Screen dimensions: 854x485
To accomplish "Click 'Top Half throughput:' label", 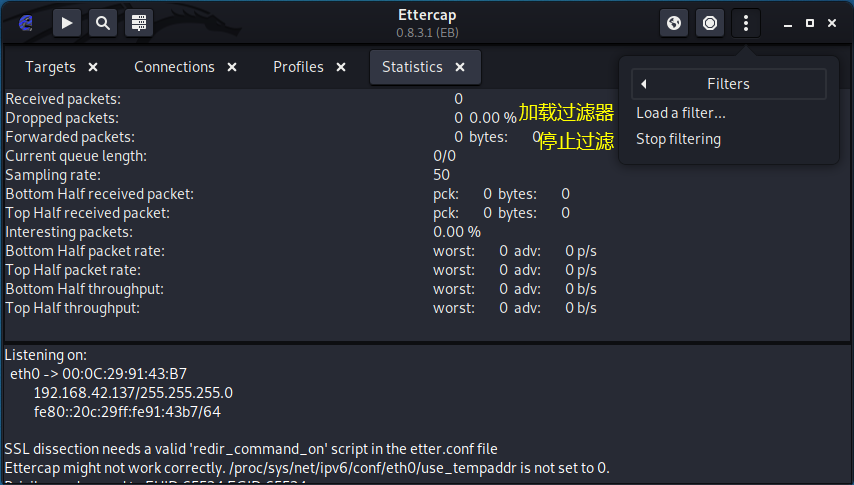I will pos(72,308).
